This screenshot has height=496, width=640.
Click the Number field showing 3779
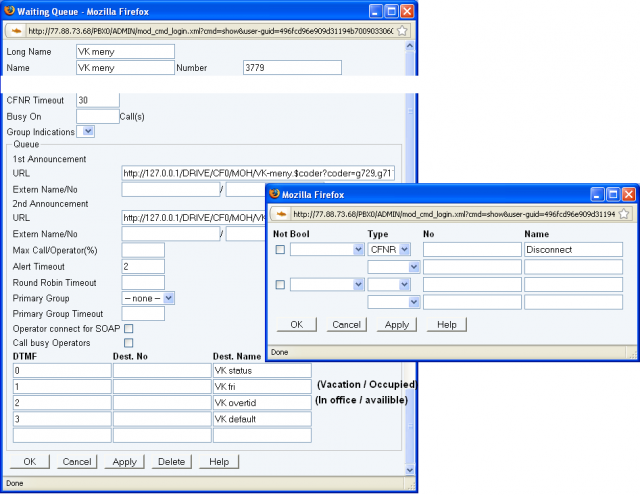(x=292, y=68)
